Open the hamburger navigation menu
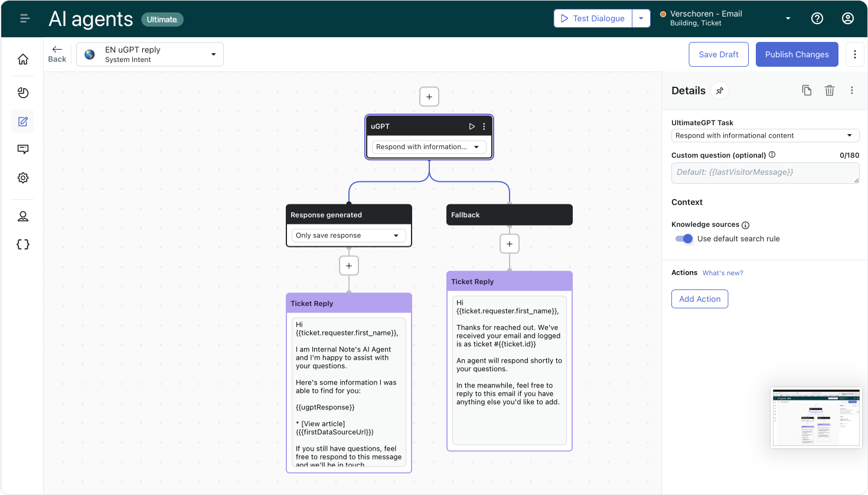 click(25, 18)
